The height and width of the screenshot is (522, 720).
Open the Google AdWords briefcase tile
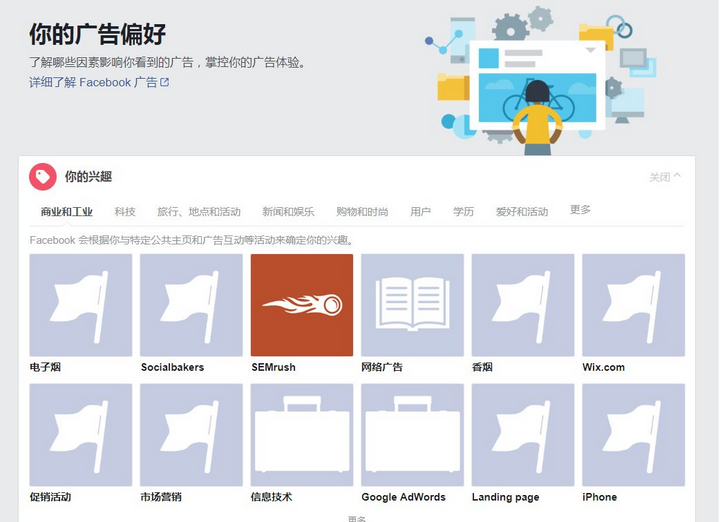[x=412, y=435]
